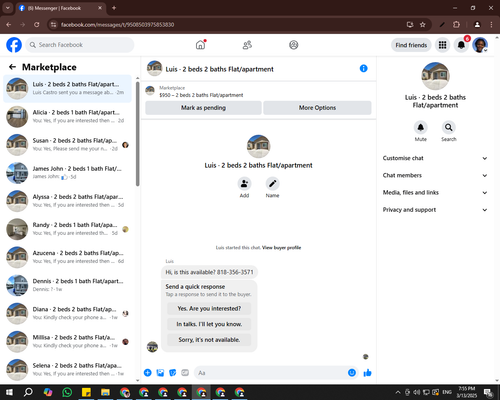The height and width of the screenshot is (400, 500).
Task: Open View buyer profile link
Action: pyautogui.click(x=281, y=248)
